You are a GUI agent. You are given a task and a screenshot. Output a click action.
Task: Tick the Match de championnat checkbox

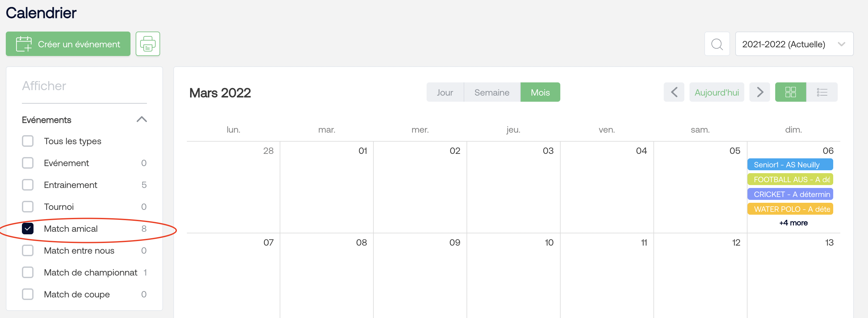28,272
